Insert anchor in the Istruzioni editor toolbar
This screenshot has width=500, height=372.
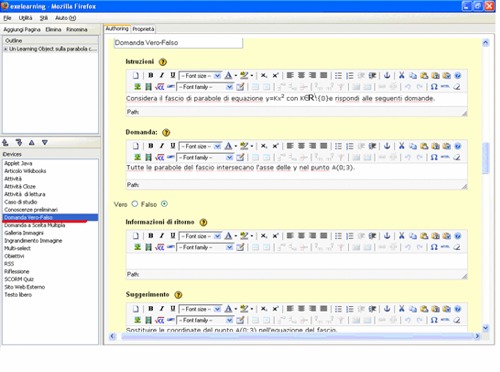pyautogui.click(x=387, y=76)
